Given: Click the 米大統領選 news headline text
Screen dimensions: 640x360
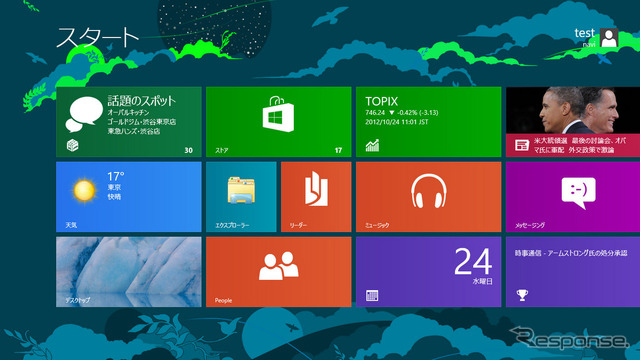Looking at the screenshot, I should tap(580, 145).
